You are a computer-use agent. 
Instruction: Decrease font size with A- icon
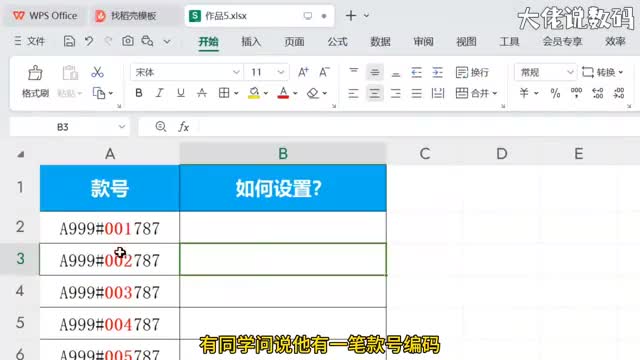[324, 72]
